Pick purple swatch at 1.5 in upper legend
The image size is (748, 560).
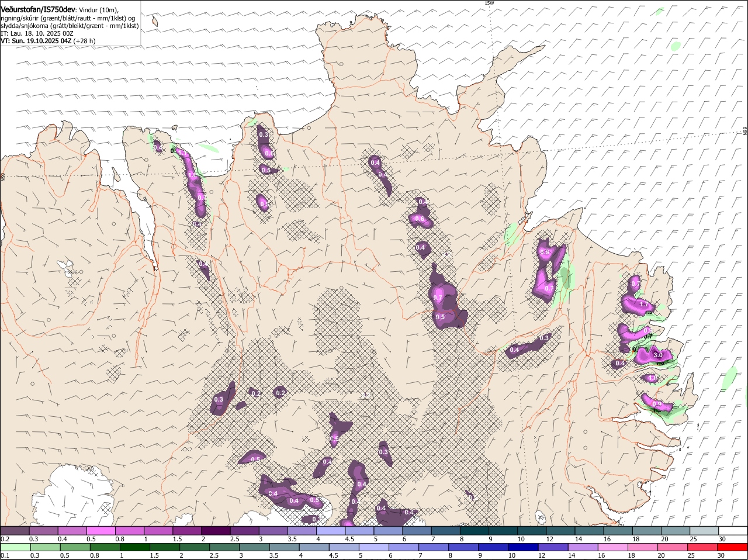pos(187,531)
